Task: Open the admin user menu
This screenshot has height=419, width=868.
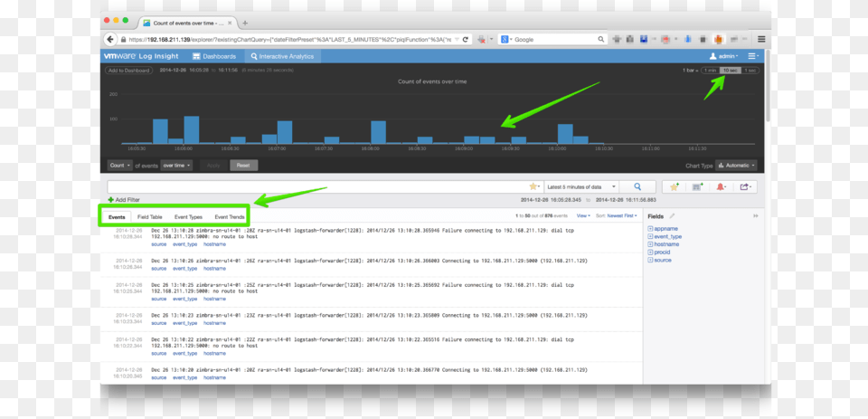Action: click(724, 56)
